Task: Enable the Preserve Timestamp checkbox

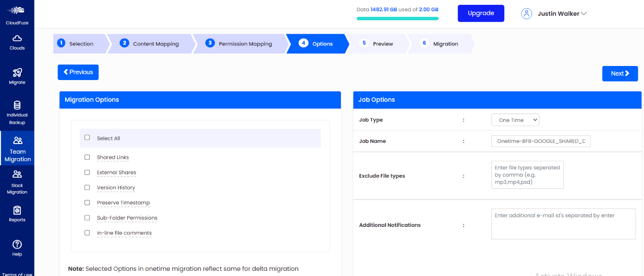Action: click(x=87, y=203)
